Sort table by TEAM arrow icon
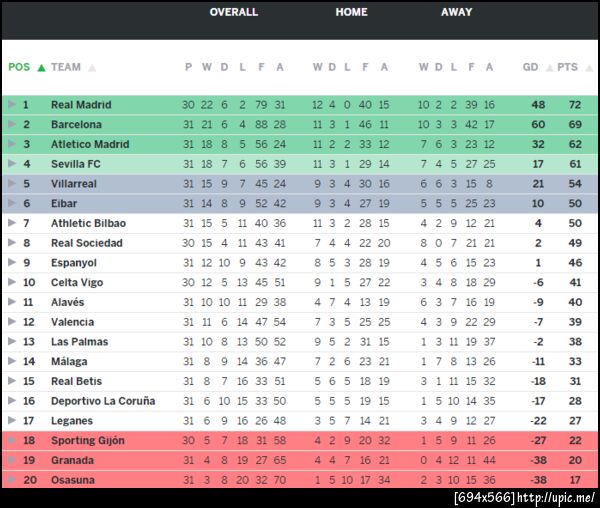The width and height of the screenshot is (600, 508). [92, 68]
